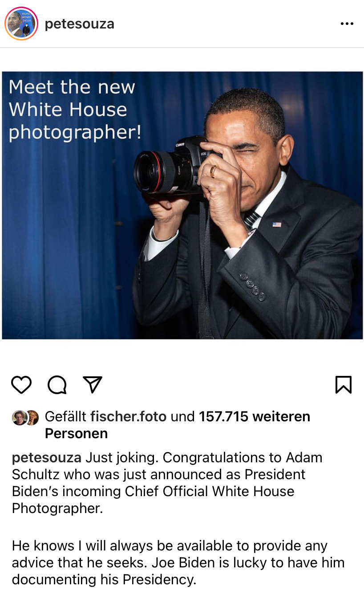The height and width of the screenshot is (595, 364).
Task: Open petesouza profile from the header username
Action: pyautogui.click(x=80, y=24)
